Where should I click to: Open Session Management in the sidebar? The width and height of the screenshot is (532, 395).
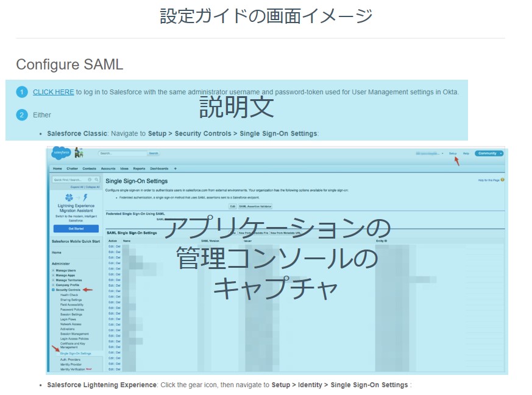click(74, 334)
